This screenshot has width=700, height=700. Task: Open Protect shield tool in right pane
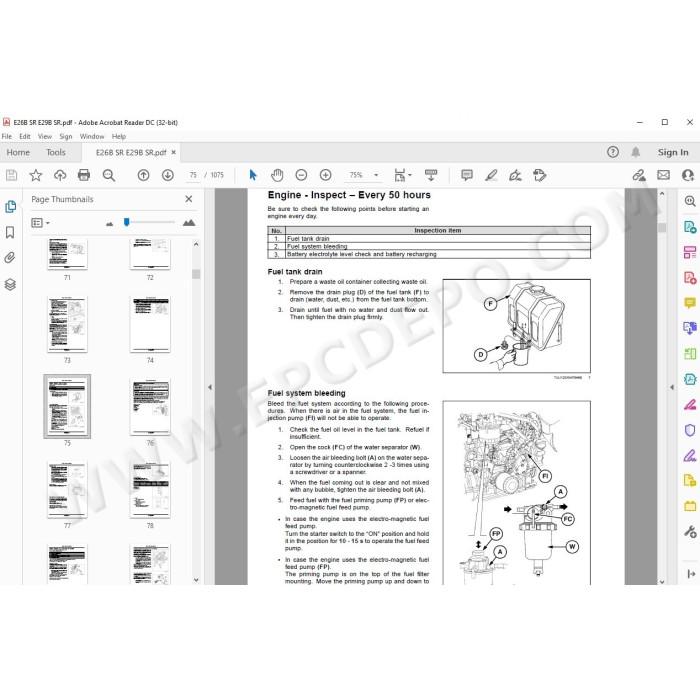pyautogui.click(x=690, y=430)
